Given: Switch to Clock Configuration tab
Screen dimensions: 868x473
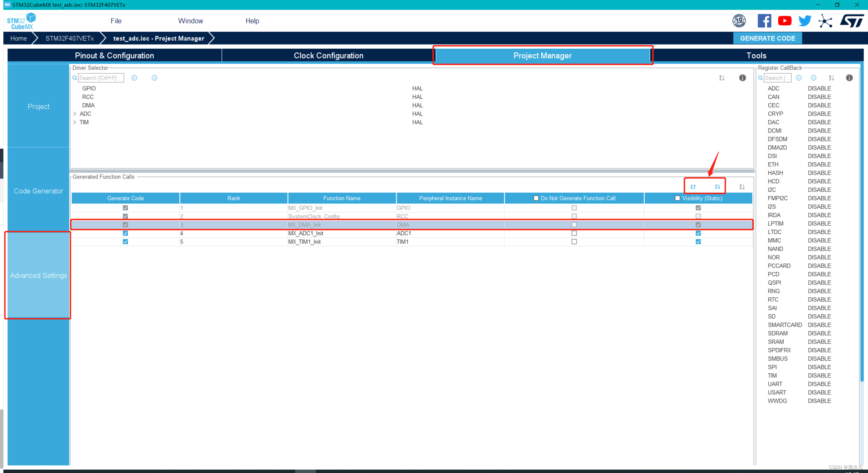Looking at the screenshot, I should coord(328,56).
